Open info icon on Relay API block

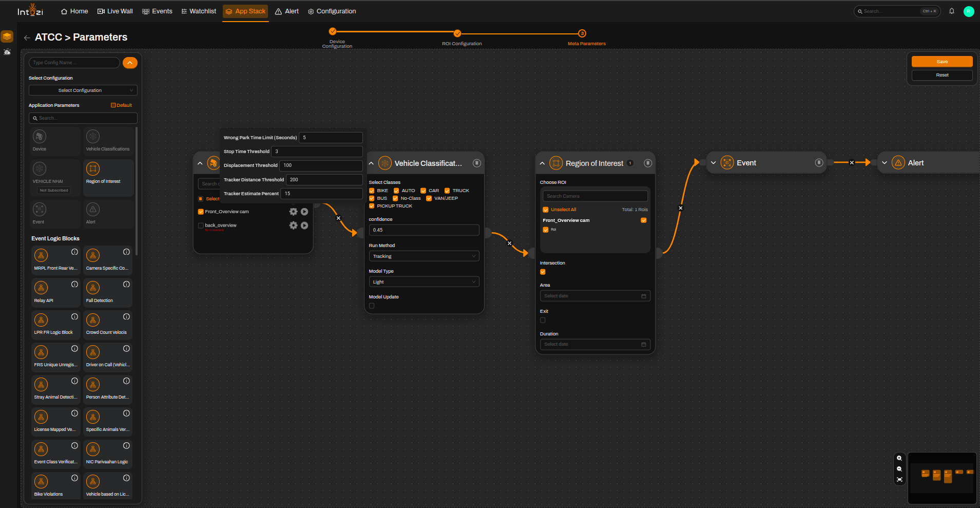74,284
